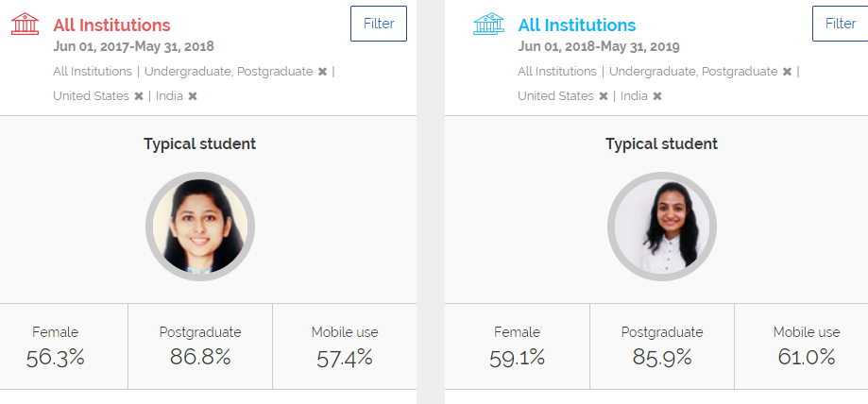Remove Undergraduate, Postgraduate filter in 2018-2019 panel
The image size is (868, 404).
point(787,72)
